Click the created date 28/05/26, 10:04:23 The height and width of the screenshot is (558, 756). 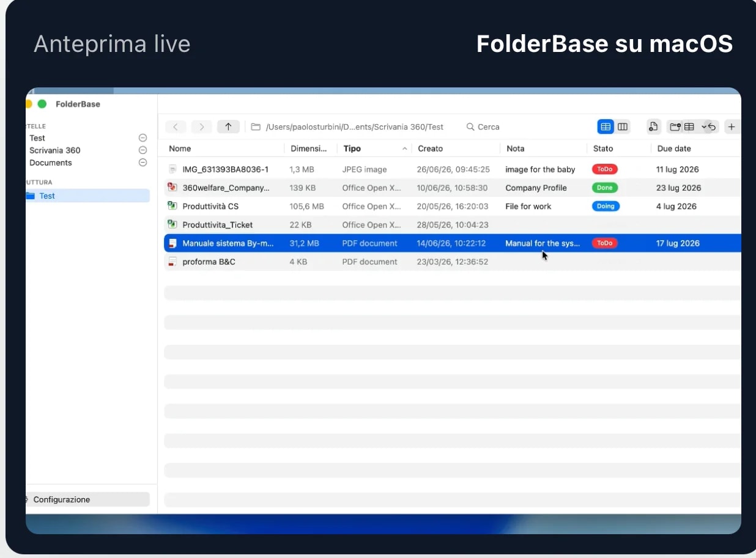[453, 224]
